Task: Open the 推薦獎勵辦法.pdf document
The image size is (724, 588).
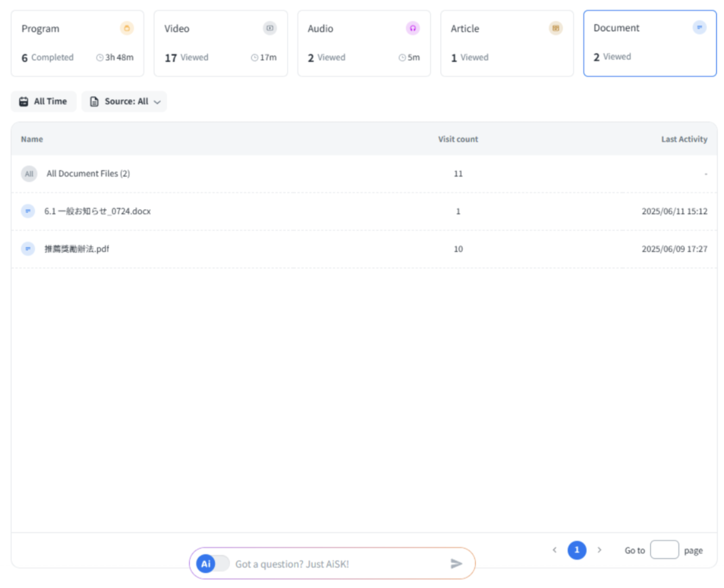Action: 77,249
